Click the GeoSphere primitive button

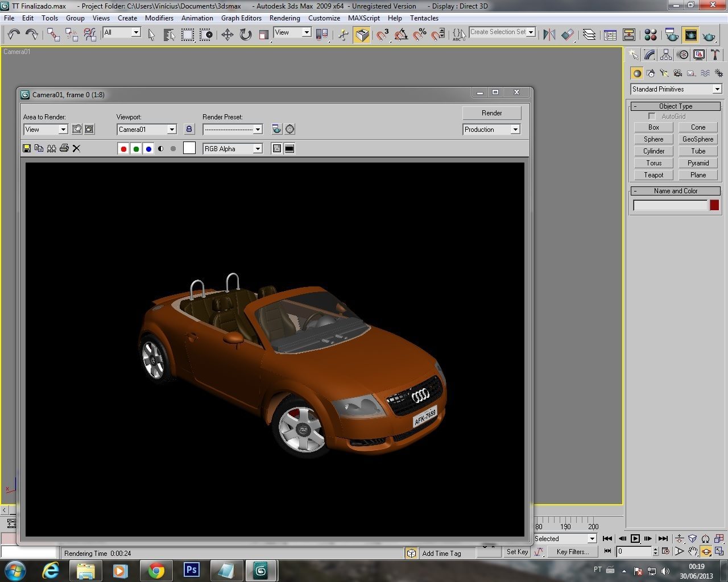(698, 139)
